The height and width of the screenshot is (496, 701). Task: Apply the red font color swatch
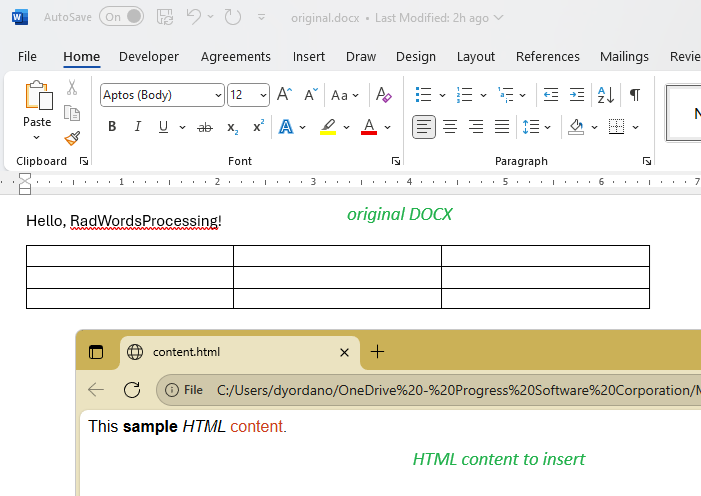click(x=368, y=127)
